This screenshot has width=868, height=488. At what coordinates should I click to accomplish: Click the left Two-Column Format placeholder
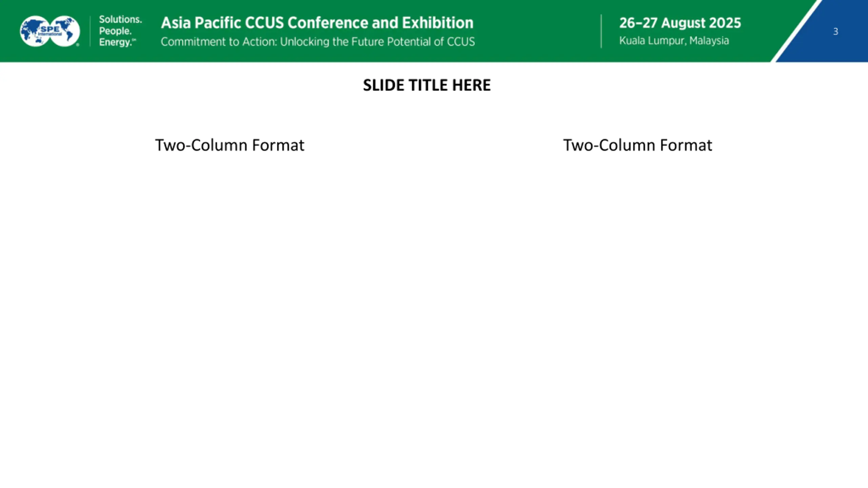230,145
